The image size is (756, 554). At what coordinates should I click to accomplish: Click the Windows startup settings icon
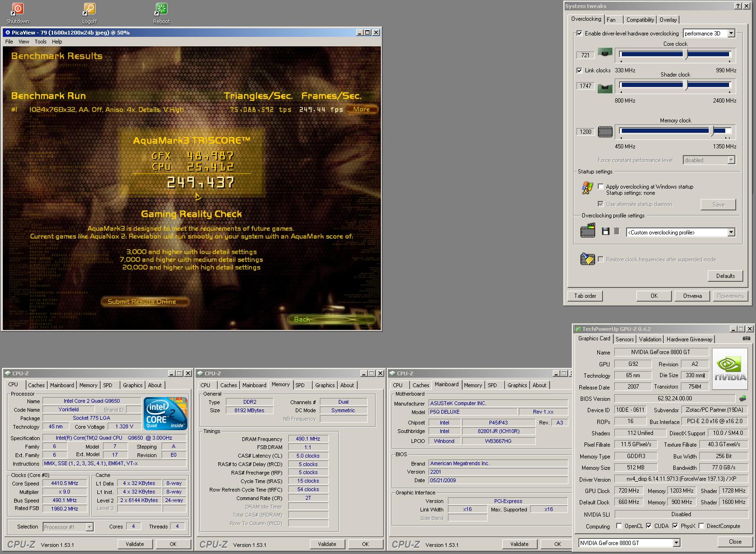point(587,188)
